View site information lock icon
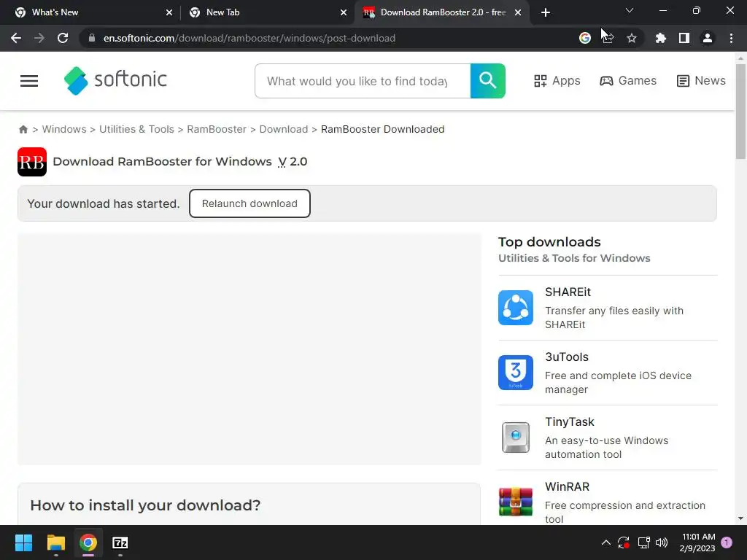The image size is (747, 560). click(92, 38)
